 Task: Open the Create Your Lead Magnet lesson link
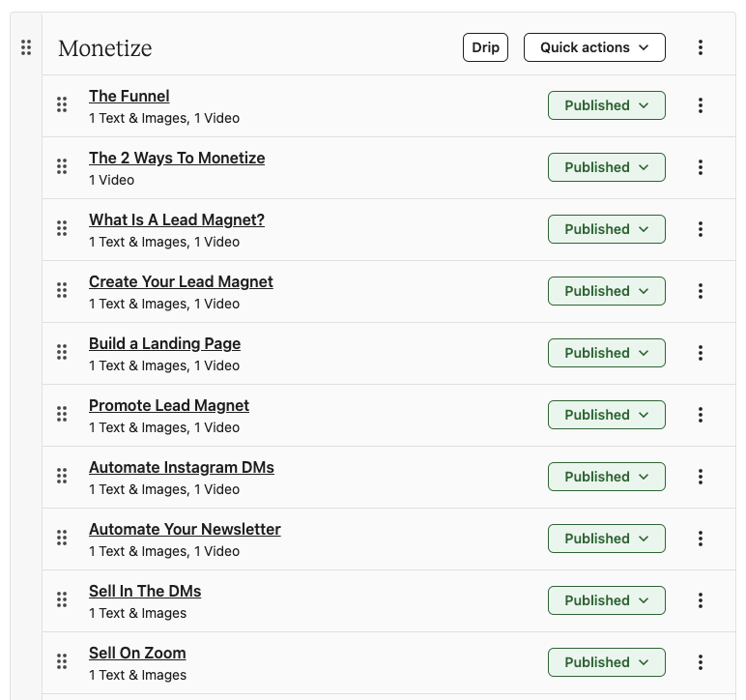181,281
